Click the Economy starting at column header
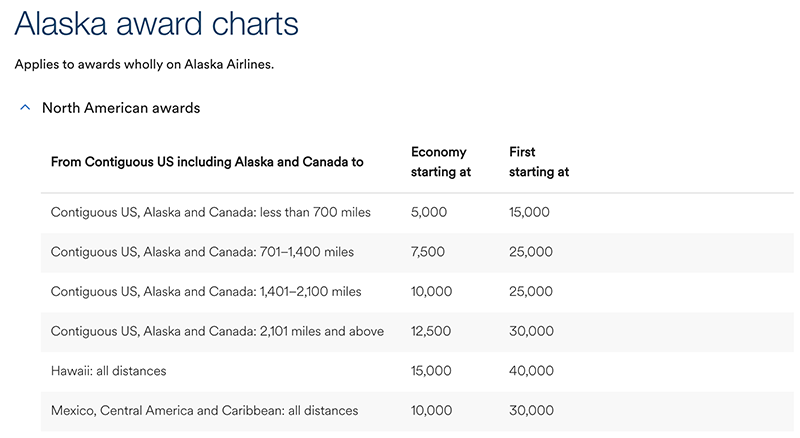This screenshot has width=800, height=438. click(x=438, y=162)
